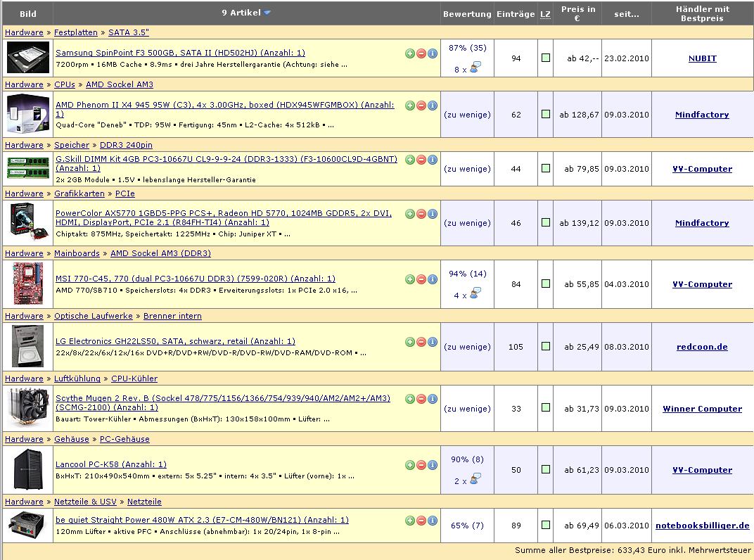
Task: Click plus icon for PowerColor AX5770 card
Action: tap(409, 214)
